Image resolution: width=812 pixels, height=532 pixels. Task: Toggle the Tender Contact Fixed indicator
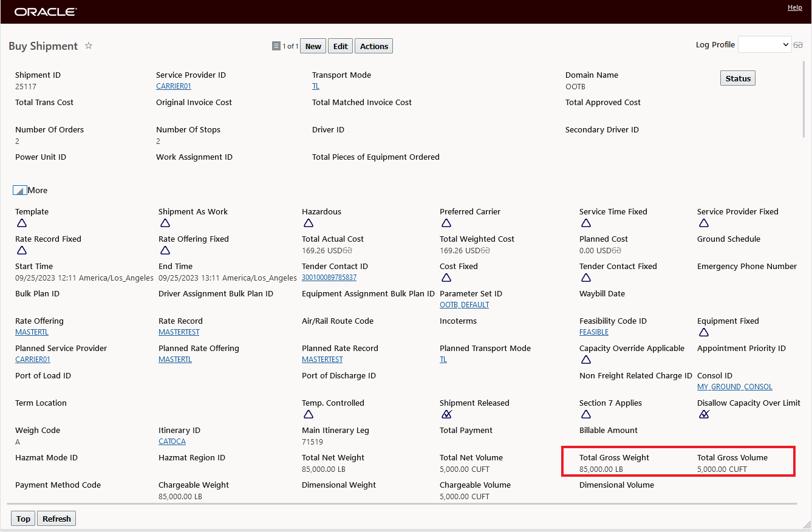coord(586,278)
